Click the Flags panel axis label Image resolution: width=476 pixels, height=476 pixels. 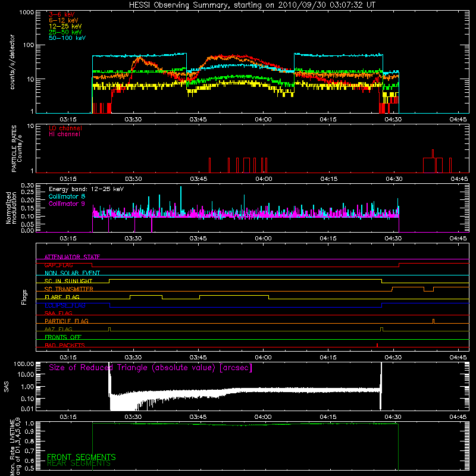click(x=24, y=297)
